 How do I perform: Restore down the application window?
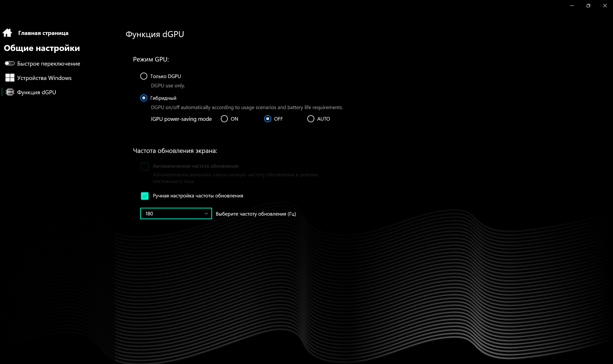click(588, 6)
